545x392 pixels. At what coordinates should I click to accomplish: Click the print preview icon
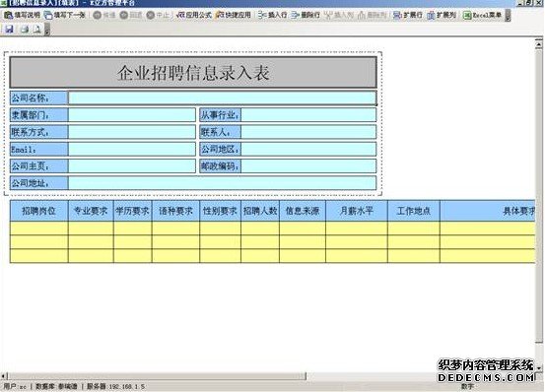click(36, 30)
